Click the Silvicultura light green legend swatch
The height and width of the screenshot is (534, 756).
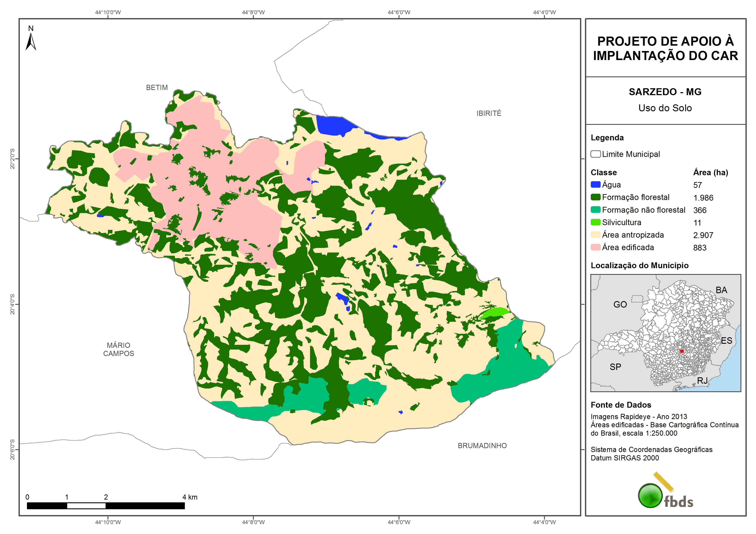pos(595,222)
